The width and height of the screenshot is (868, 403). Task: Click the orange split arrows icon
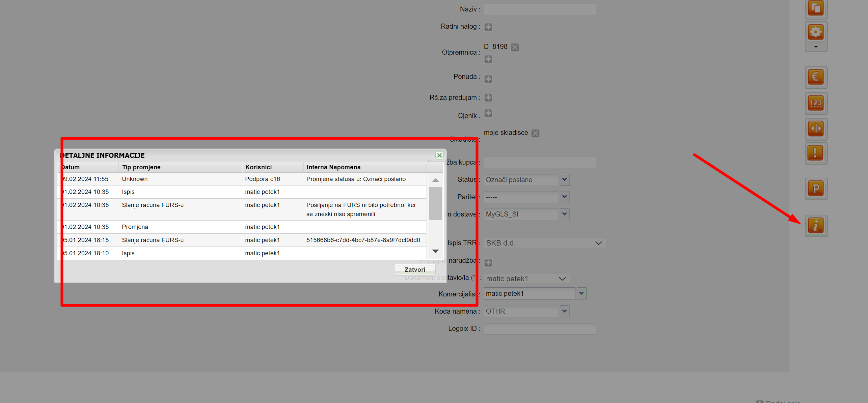[x=816, y=128]
